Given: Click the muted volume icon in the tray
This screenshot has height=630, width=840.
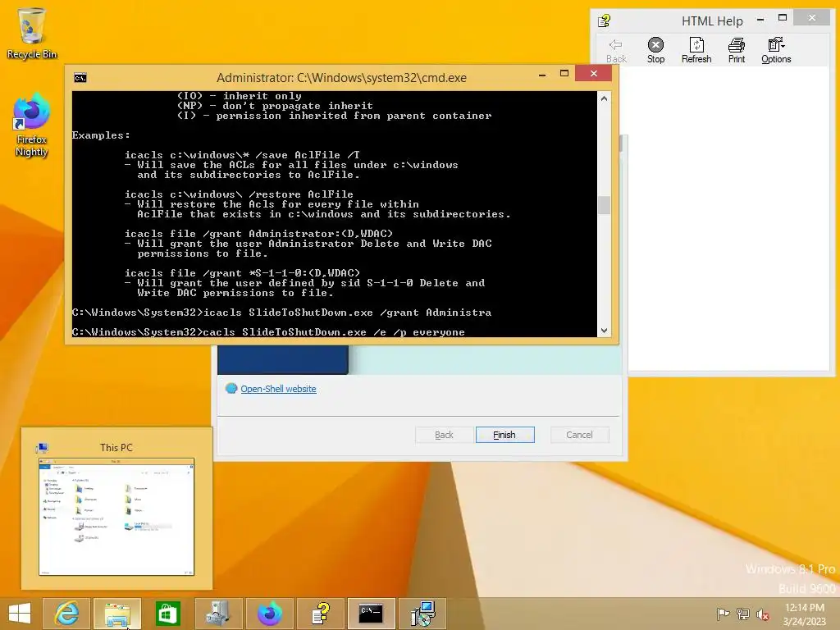Looking at the screenshot, I should tap(763, 614).
